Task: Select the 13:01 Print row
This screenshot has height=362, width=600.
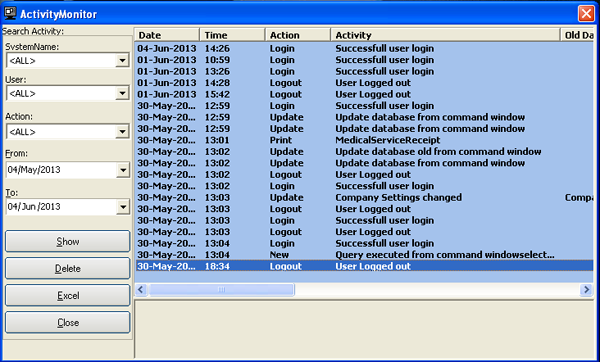Action: tap(365, 140)
